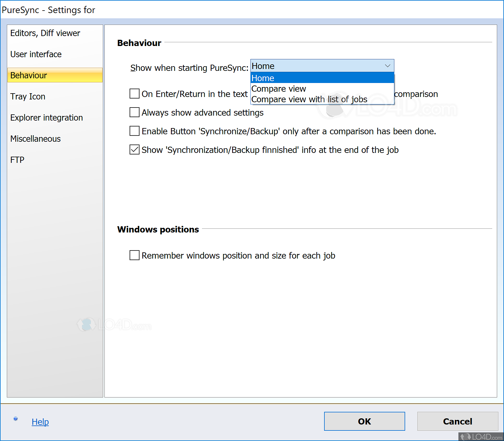Switch to the User interface settings section

(36, 54)
